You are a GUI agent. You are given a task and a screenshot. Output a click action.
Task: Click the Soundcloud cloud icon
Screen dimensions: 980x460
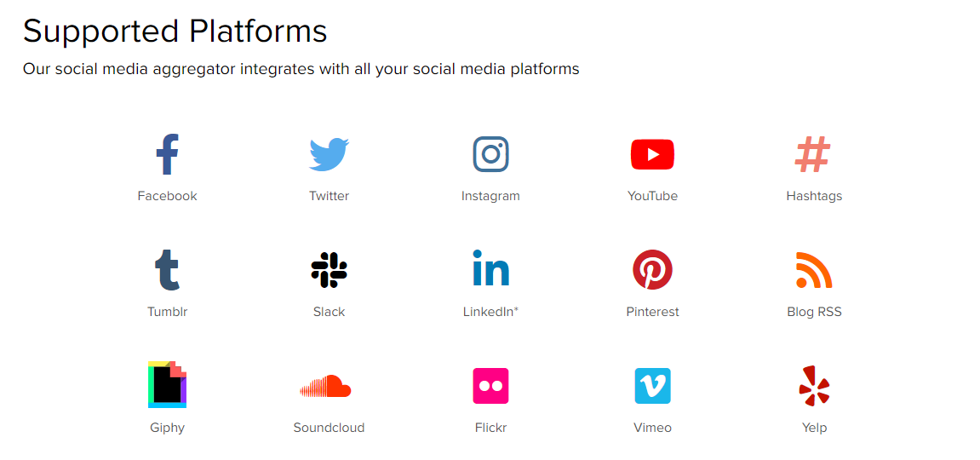(x=325, y=386)
